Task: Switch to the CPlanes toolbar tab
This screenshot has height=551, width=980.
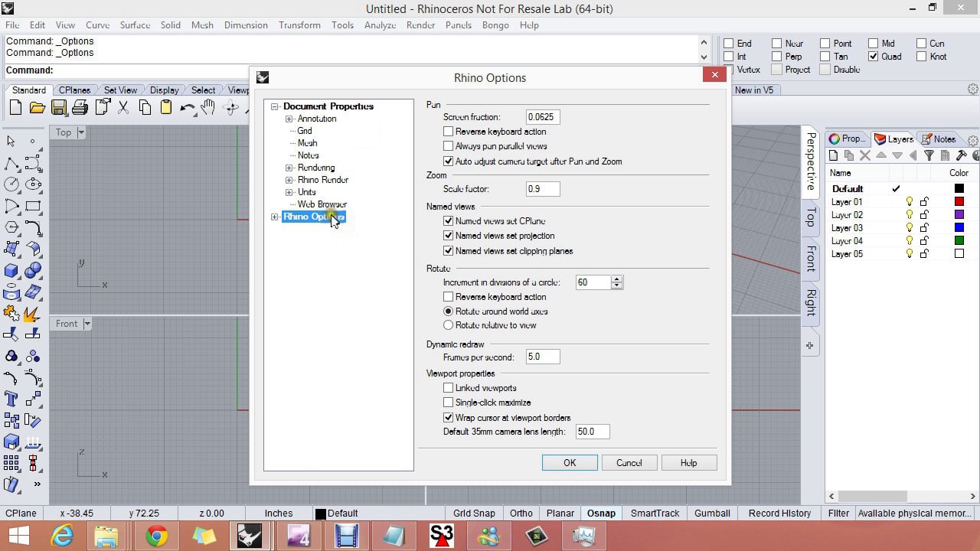Action: [x=75, y=90]
